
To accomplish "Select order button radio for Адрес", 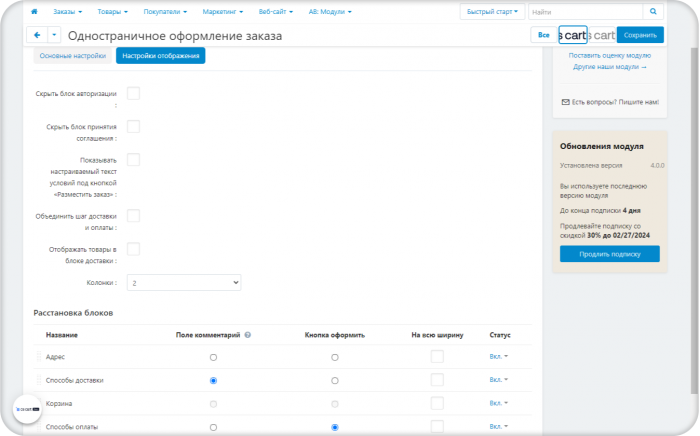I will coord(335,357).
